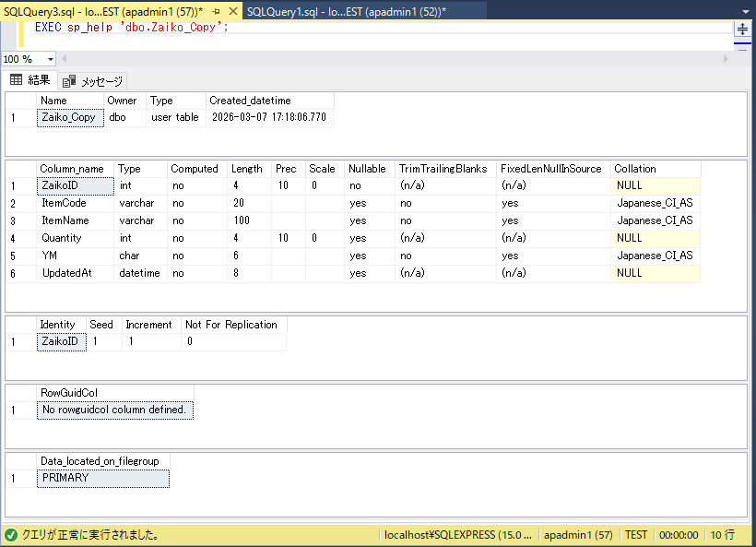Click the Zaiko_Copy name cell

(x=69, y=118)
